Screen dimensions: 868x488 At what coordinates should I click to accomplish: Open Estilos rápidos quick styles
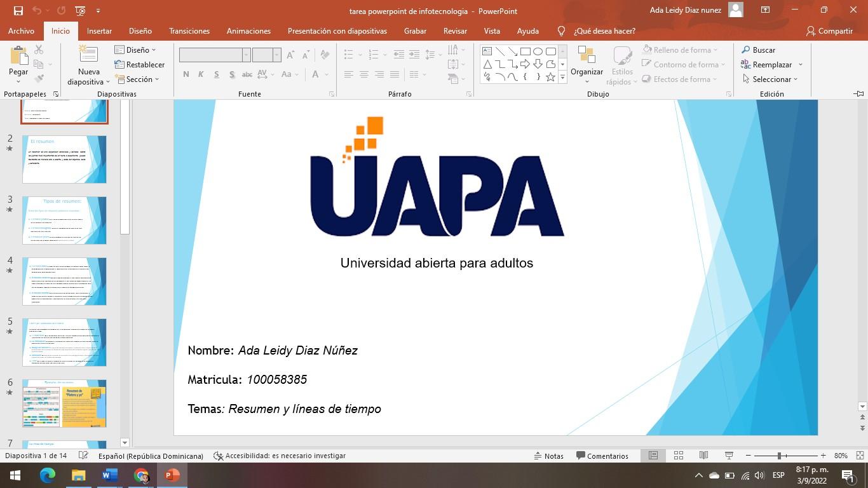point(622,64)
